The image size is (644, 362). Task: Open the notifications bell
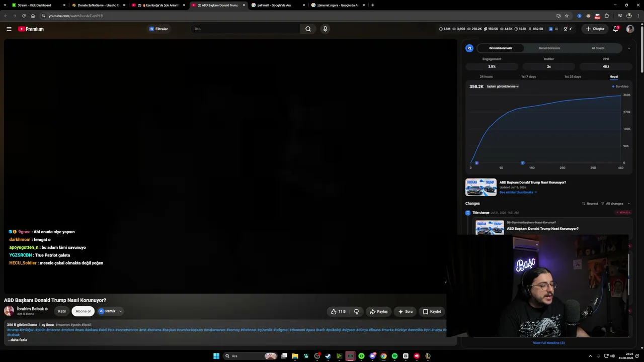click(616, 29)
